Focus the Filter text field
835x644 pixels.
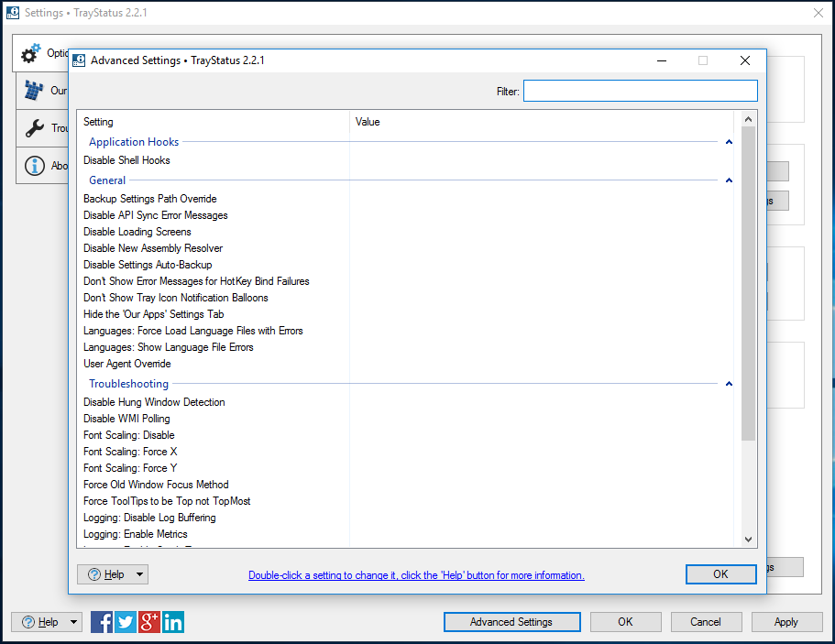click(641, 91)
